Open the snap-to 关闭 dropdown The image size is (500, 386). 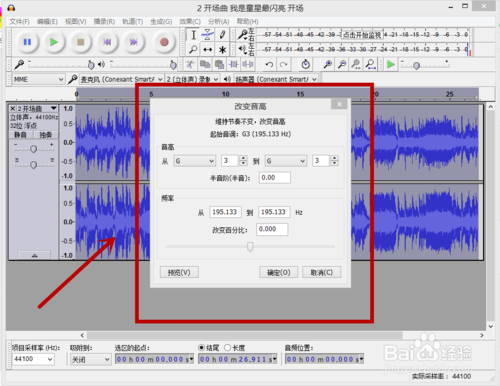click(x=90, y=359)
